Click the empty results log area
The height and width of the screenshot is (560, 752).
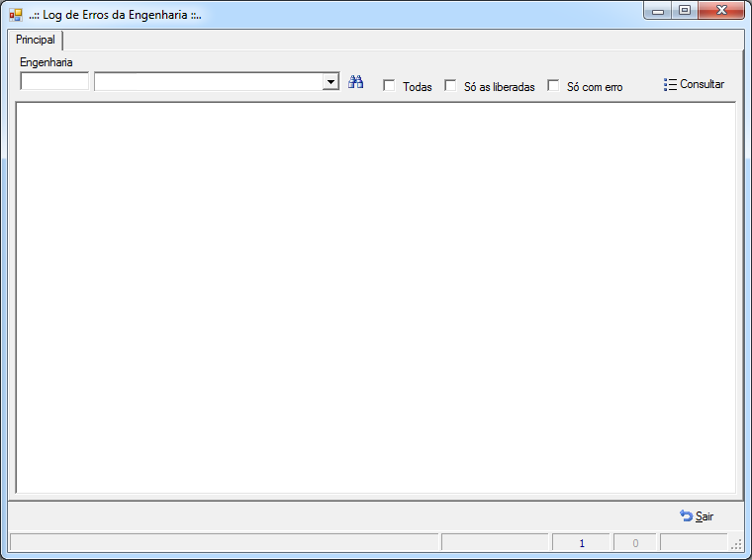point(376,297)
